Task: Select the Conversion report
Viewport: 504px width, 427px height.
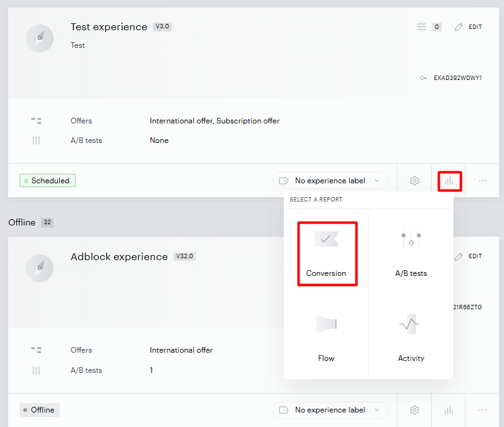Action: (327, 254)
